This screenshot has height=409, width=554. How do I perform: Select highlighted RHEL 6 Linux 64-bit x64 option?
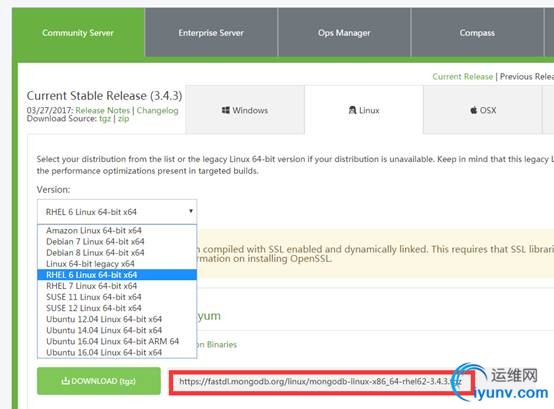[x=117, y=274]
